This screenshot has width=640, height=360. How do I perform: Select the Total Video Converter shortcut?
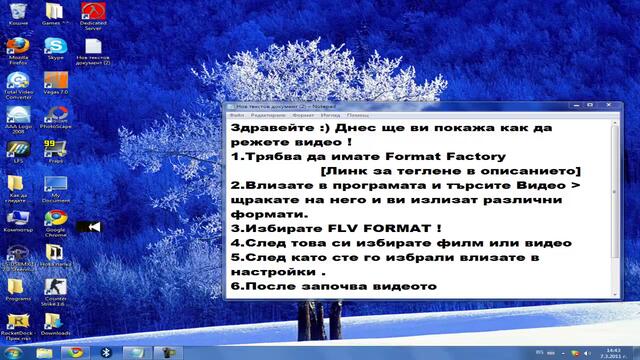point(18,86)
